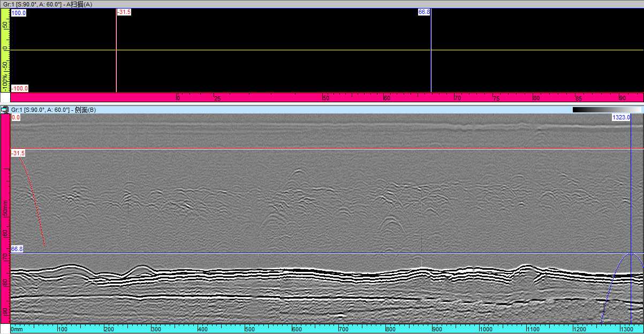Image resolution: width=644 pixels, height=334 pixels.
Task: Click the monitor icon in the B-scan title bar
Action: pyautogui.click(x=5, y=110)
